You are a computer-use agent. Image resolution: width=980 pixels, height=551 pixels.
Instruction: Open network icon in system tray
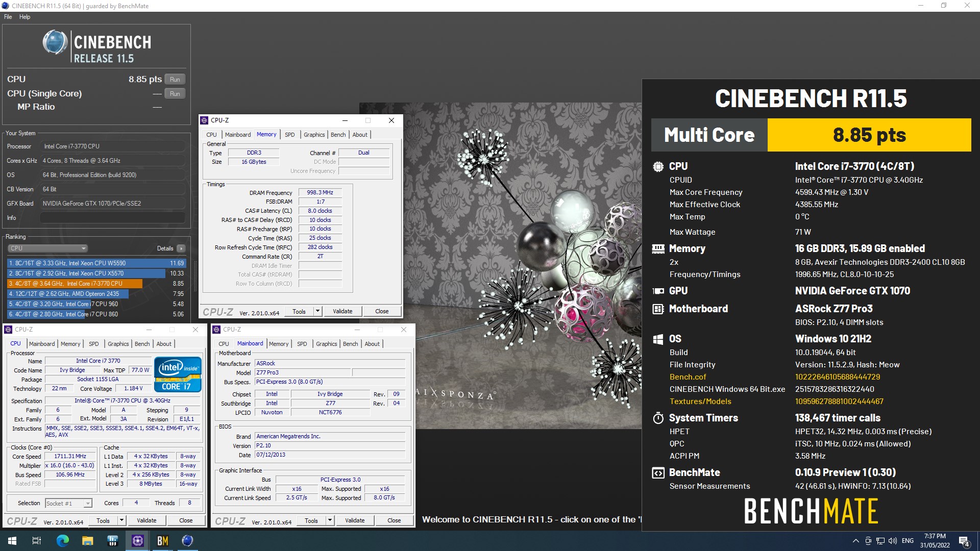point(880,541)
